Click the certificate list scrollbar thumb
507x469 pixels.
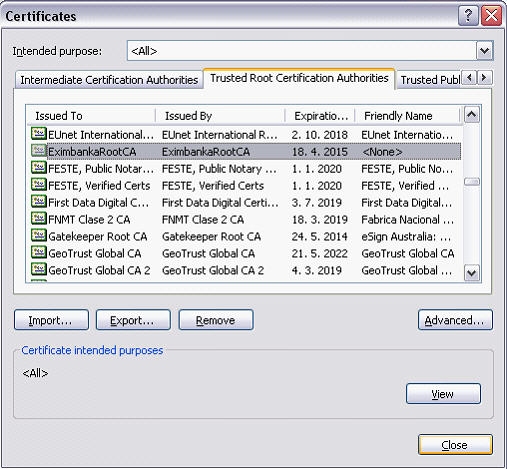pyautogui.click(x=472, y=182)
